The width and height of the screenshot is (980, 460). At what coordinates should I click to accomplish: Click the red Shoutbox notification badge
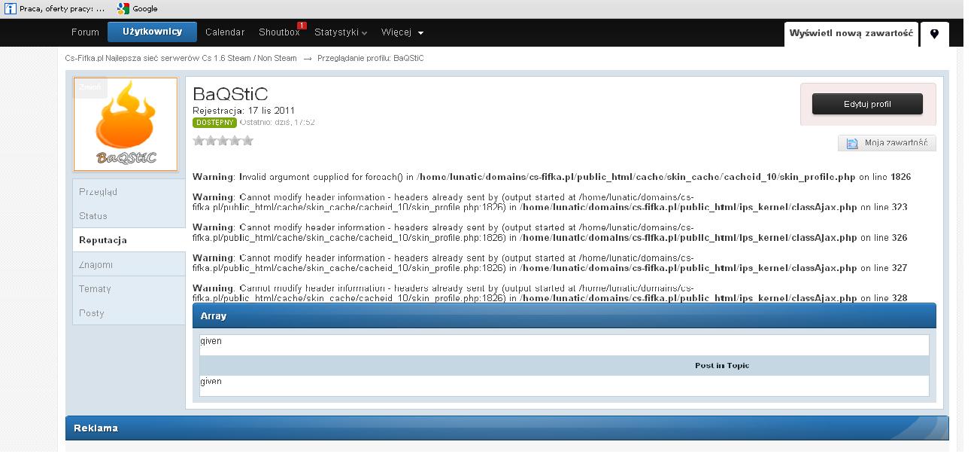[x=302, y=26]
